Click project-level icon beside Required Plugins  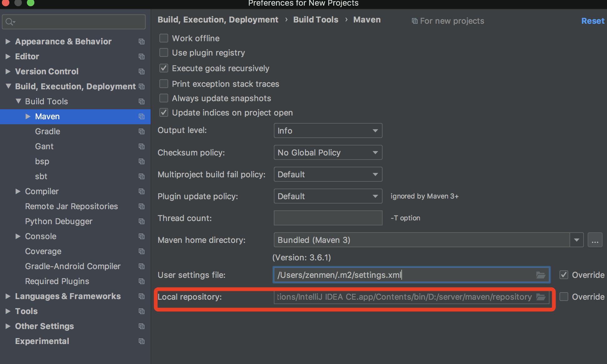[142, 281]
